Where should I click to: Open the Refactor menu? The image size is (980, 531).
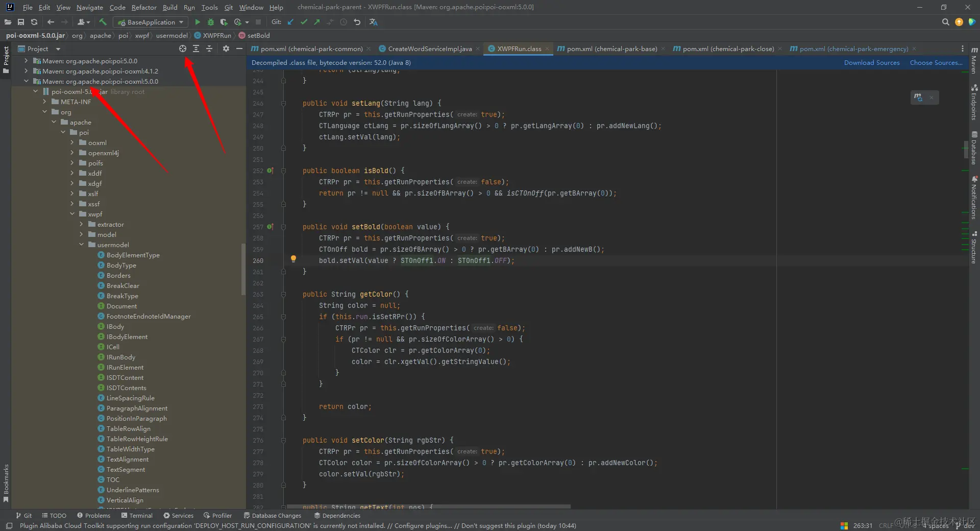(144, 7)
